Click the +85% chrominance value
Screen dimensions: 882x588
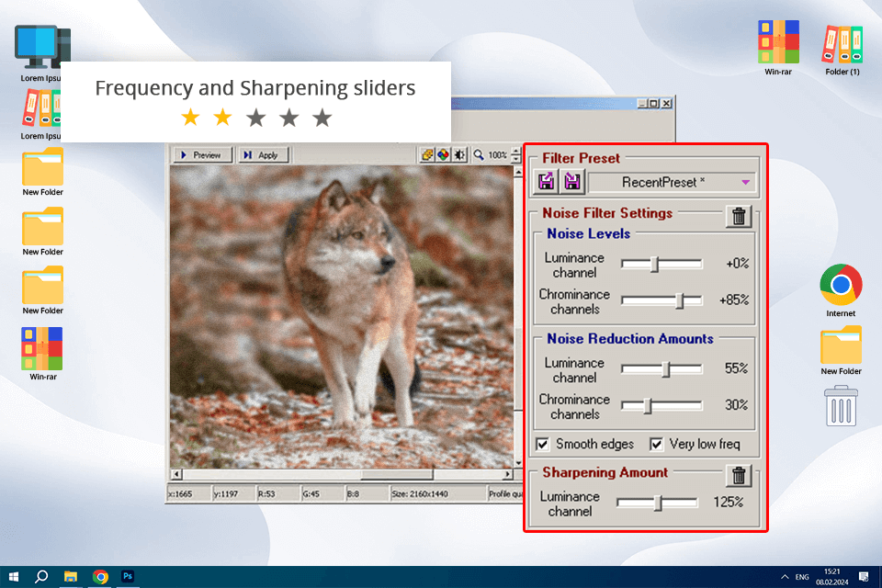[734, 300]
